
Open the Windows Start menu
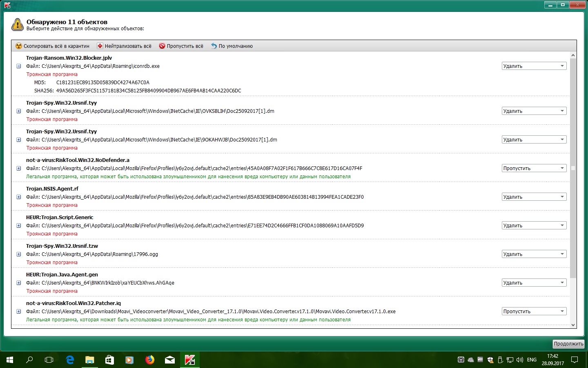click(x=10, y=360)
